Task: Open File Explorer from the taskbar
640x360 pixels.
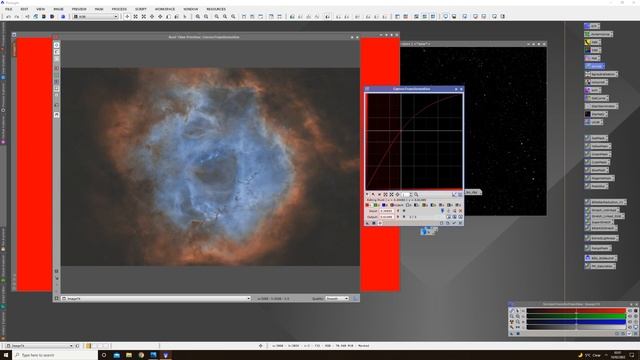Action: (129, 355)
